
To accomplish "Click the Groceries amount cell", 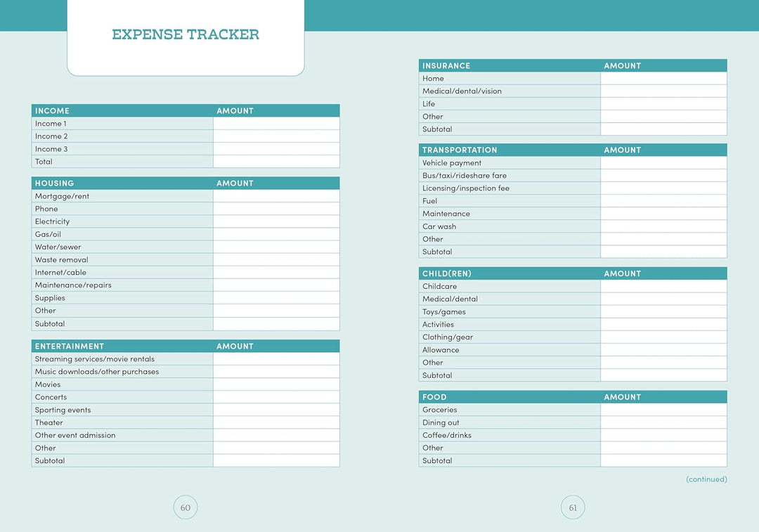I will coord(663,410).
